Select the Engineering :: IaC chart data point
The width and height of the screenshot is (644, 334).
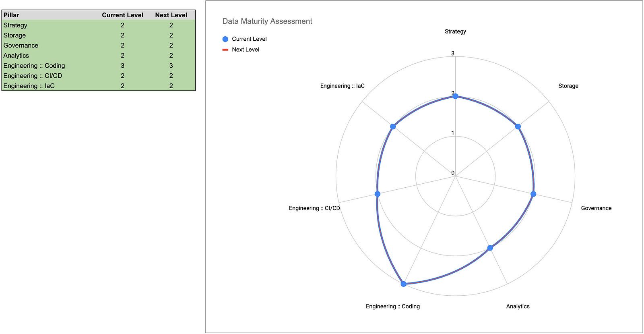click(393, 127)
